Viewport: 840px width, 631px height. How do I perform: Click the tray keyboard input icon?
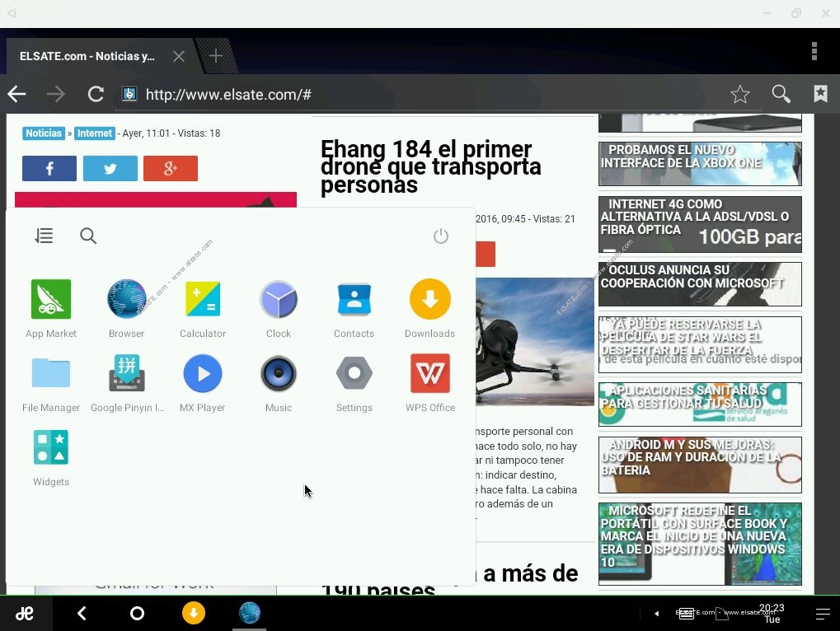point(686,614)
